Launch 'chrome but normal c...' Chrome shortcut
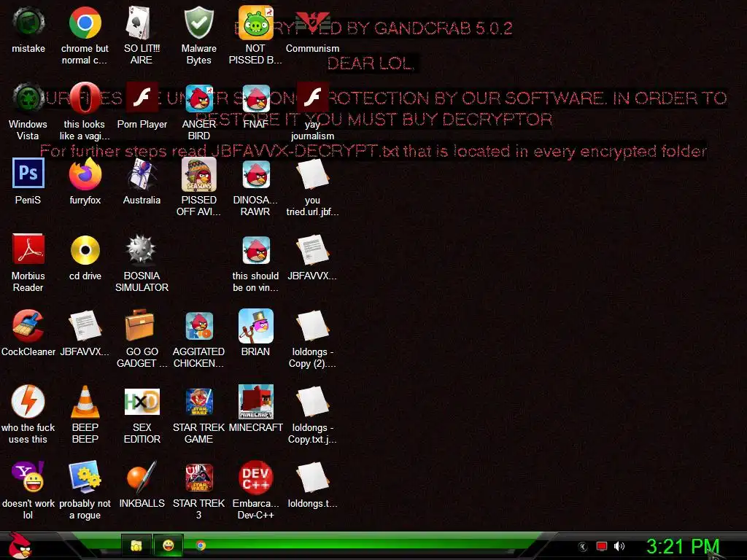747x560 pixels. pyautogui.click(x=85, y=23)
